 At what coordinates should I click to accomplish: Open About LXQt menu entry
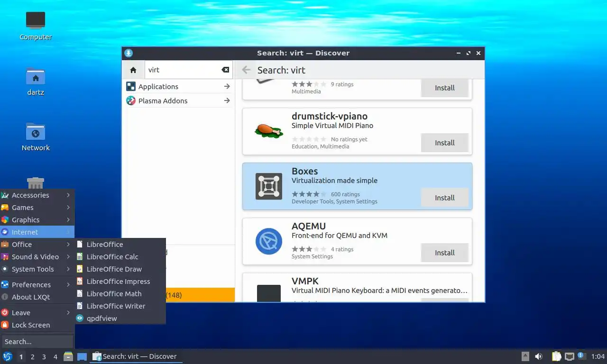(37, 297)
